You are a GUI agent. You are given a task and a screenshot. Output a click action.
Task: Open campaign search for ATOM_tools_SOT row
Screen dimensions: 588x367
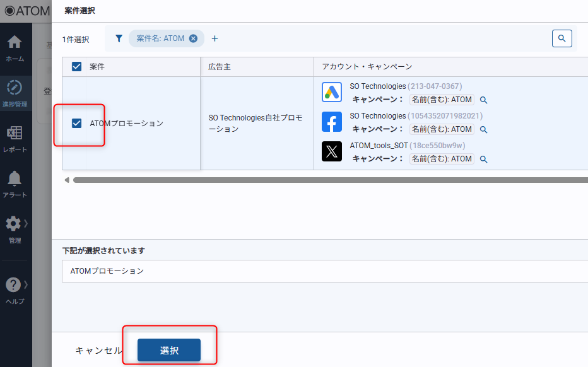484,159
